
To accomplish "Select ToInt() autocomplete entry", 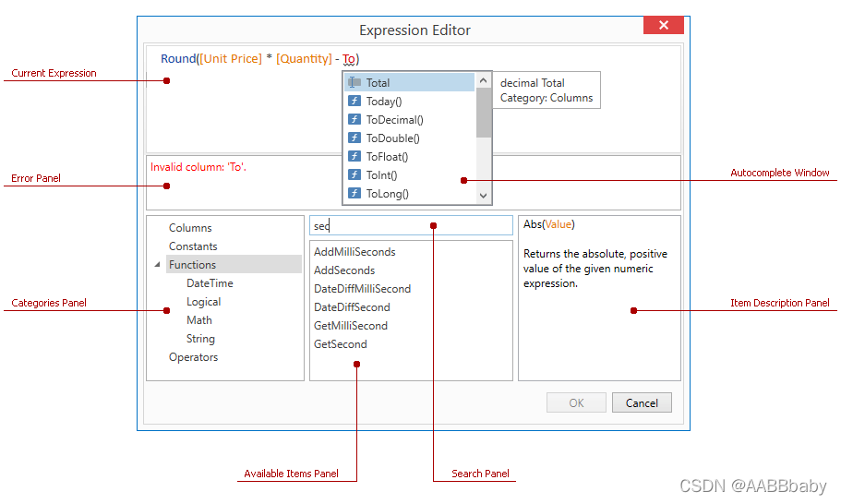I will [409, 174].
